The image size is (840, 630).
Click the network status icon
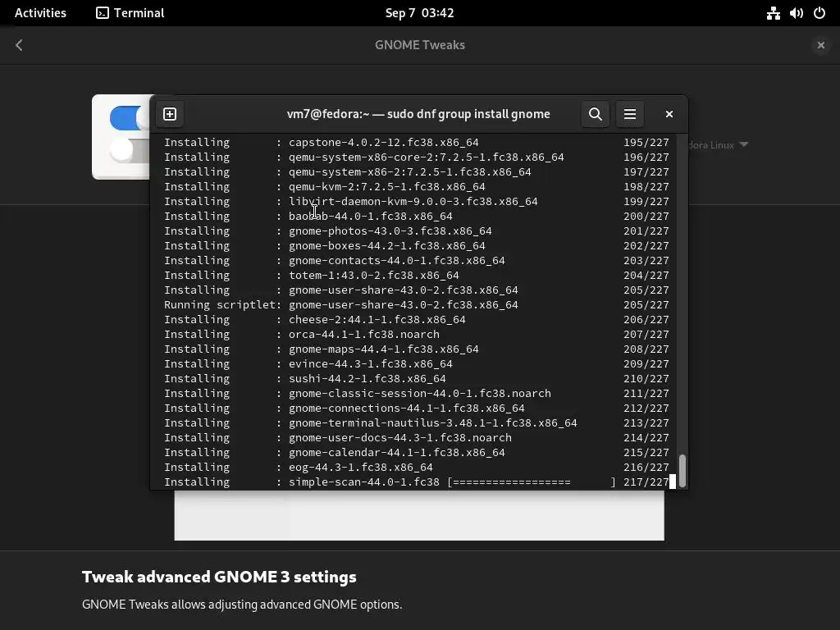(773, 13)
